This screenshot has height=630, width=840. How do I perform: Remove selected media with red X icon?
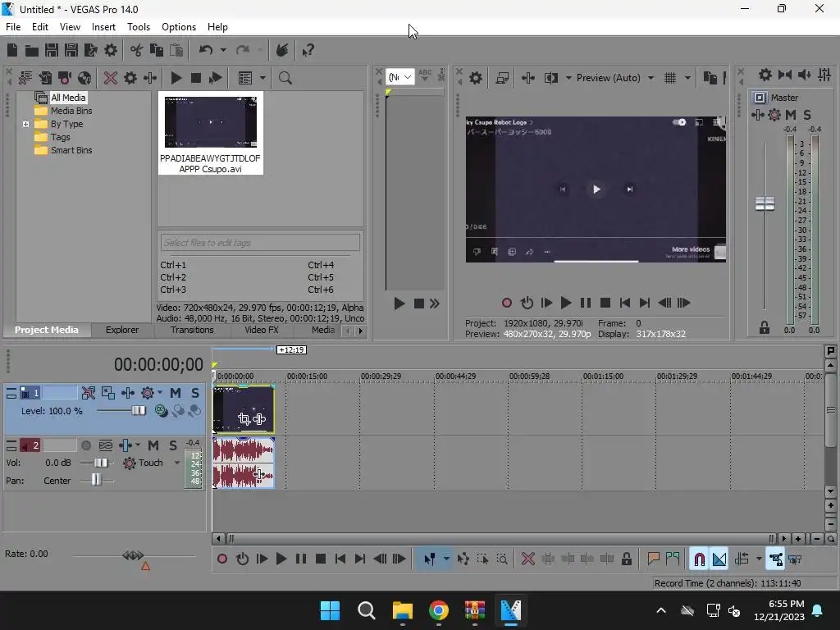pos(111,78)
